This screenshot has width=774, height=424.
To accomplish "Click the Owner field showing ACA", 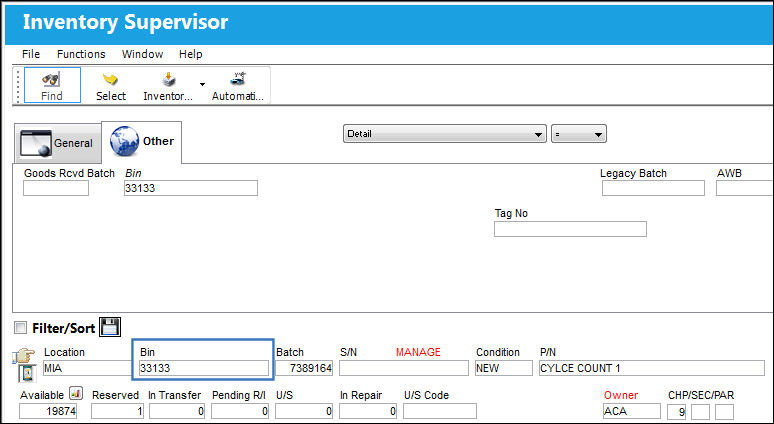I will pos(632,411).
